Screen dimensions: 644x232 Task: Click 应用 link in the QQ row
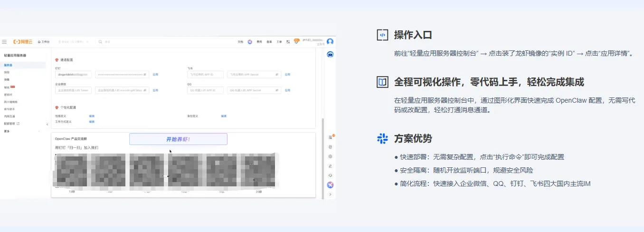click(x=287, y=90)
